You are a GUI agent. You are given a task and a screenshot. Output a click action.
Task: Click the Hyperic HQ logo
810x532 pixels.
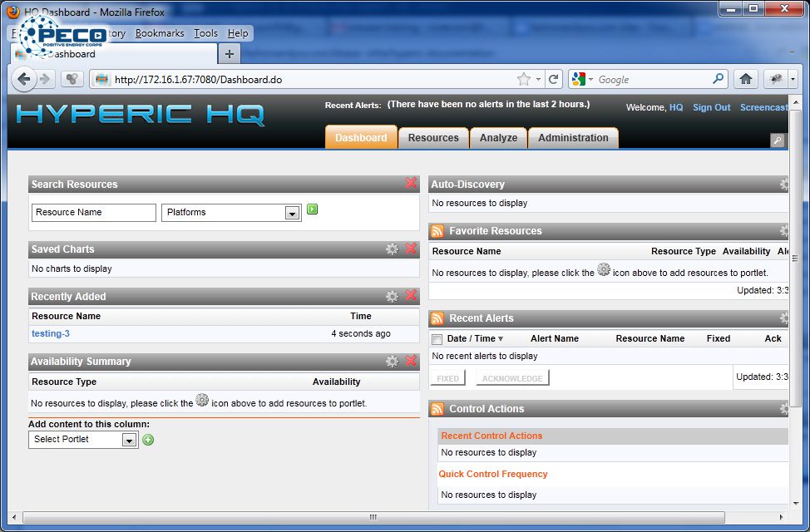(x=140, y=114)
